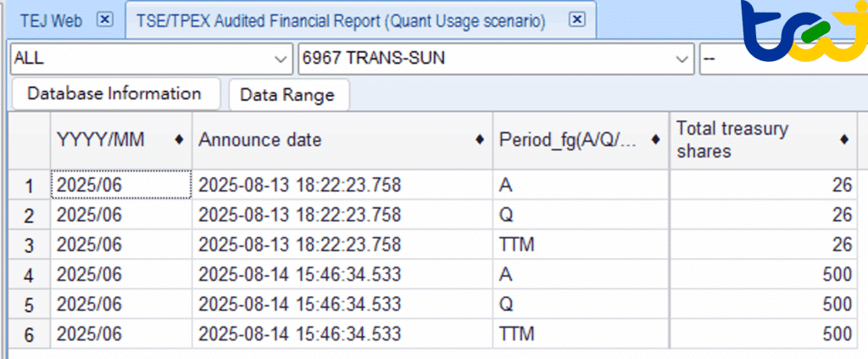Sort by YYYY/MM column sort icon
868x359 pixels.
coord(179,140)
